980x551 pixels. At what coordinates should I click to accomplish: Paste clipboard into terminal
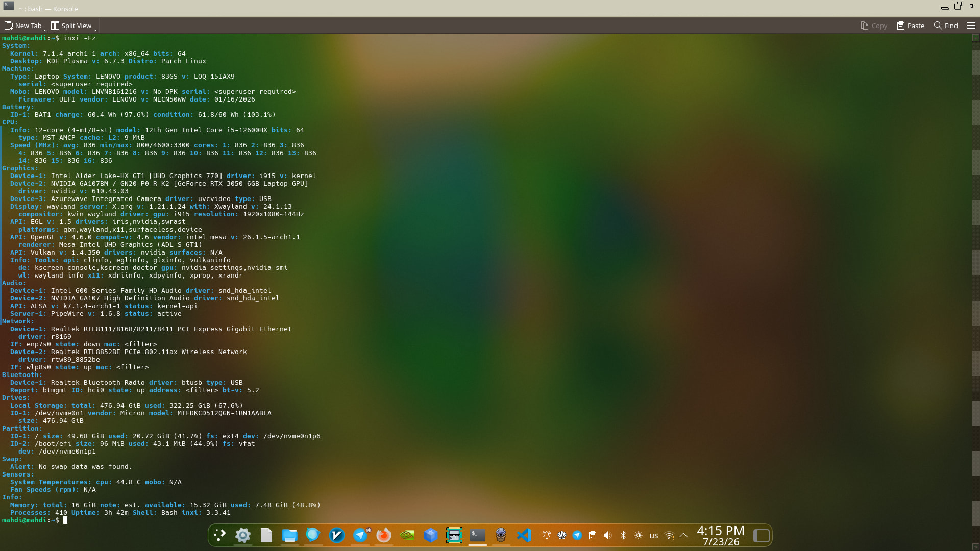point(911,26)
